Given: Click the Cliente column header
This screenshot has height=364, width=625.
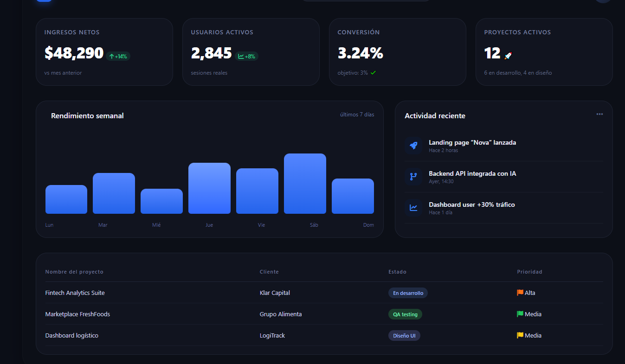Looking at the screenshot, I should click(269, 272).
